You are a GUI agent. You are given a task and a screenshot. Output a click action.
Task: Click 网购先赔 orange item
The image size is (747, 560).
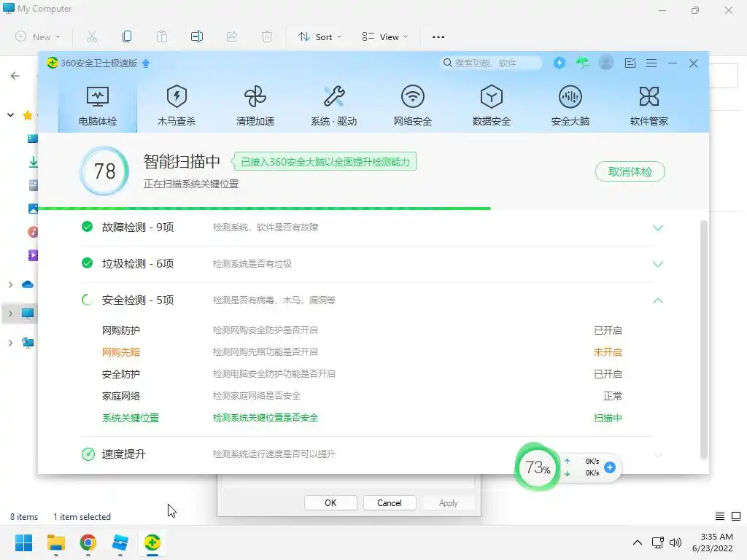[121, 352]
